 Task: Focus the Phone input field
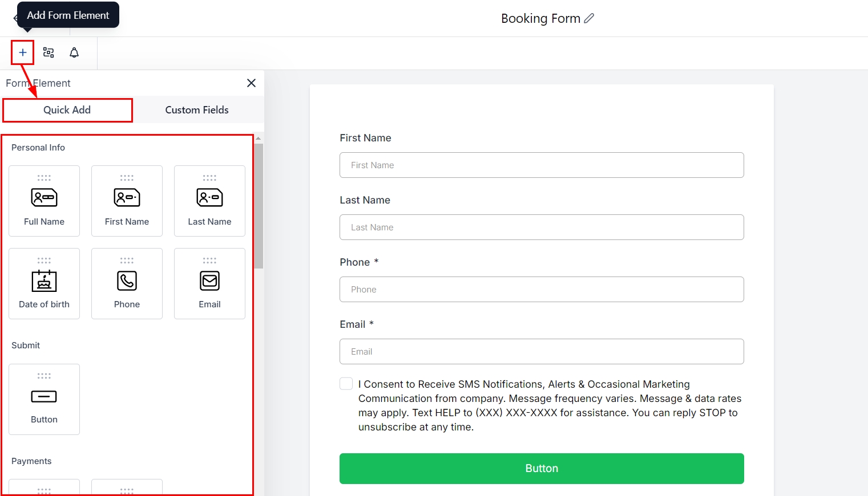click(x=541, y=290)
